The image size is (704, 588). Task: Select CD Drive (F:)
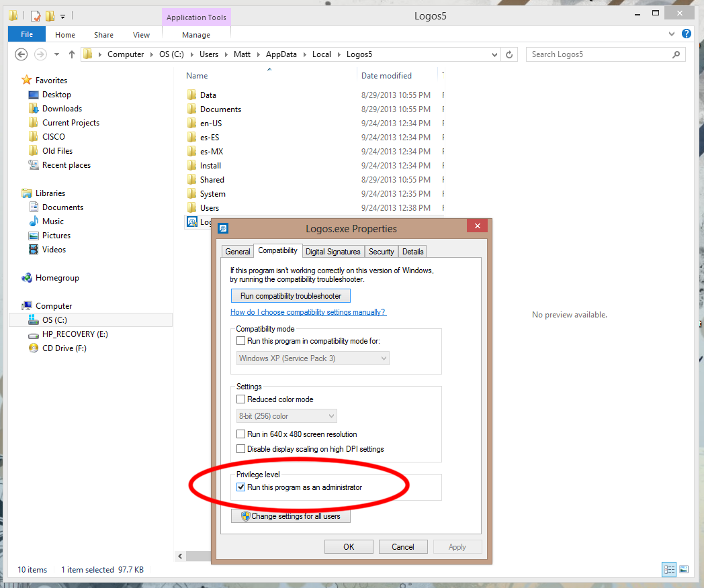64,348
